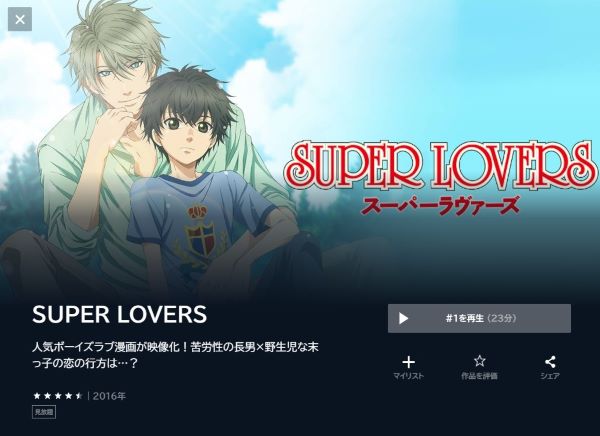Screen dimensions: 600x436
Task: Select the white SUPER LOVERS title heading
Action: 119,314
